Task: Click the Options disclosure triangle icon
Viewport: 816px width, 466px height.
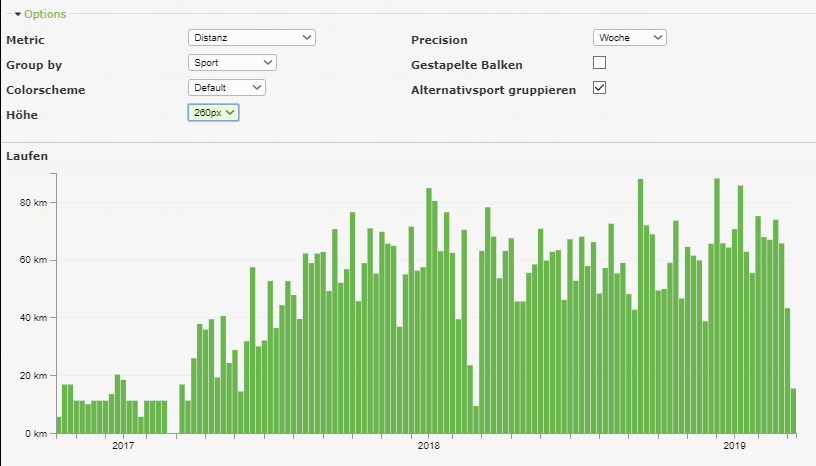Action: [18, 14]
